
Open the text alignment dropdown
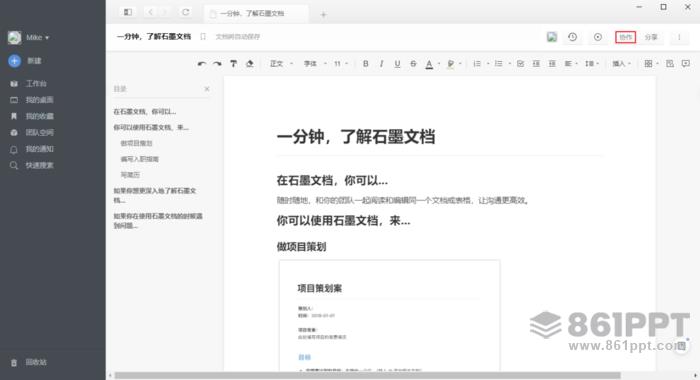tap(571, 64)
